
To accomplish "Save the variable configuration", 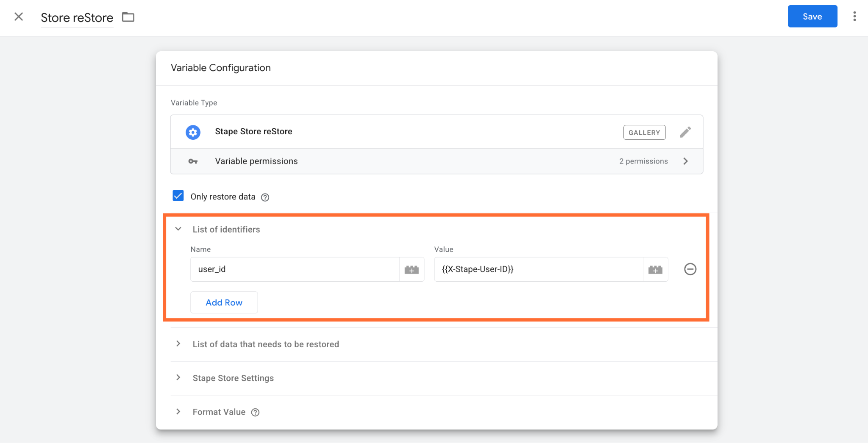I will pos(812,17).
